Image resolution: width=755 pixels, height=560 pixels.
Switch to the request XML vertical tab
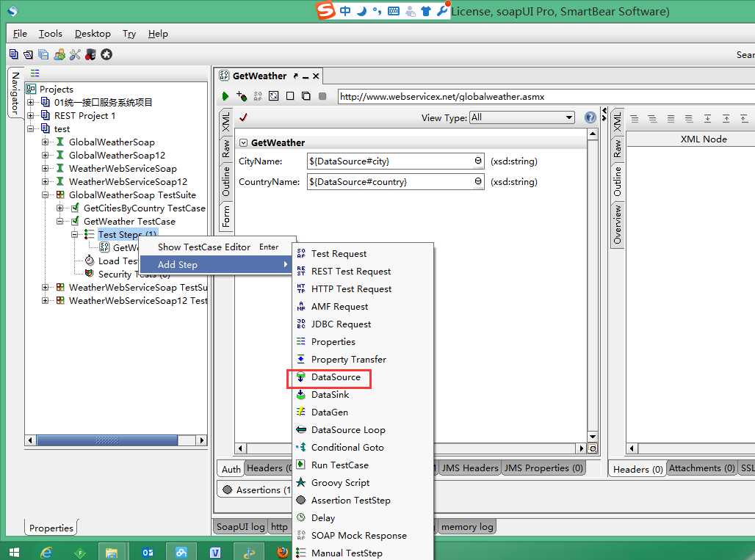[x=225, y=122]
